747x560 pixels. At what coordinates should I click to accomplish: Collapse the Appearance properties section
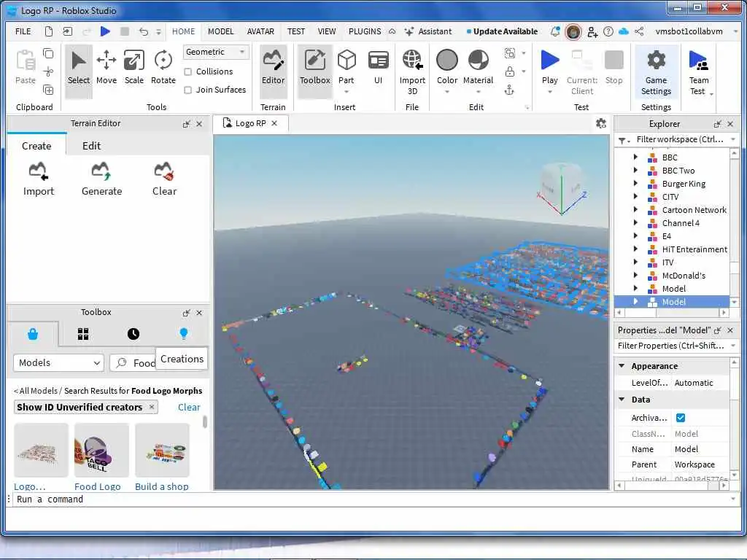(x=622, y=366)
